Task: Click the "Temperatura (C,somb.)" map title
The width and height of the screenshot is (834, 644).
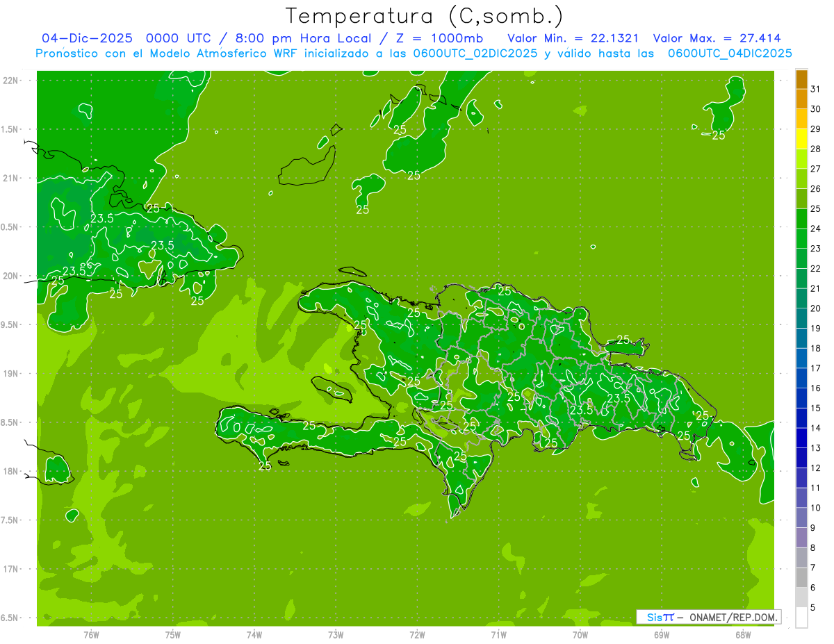Action: [x=425, y=16]
